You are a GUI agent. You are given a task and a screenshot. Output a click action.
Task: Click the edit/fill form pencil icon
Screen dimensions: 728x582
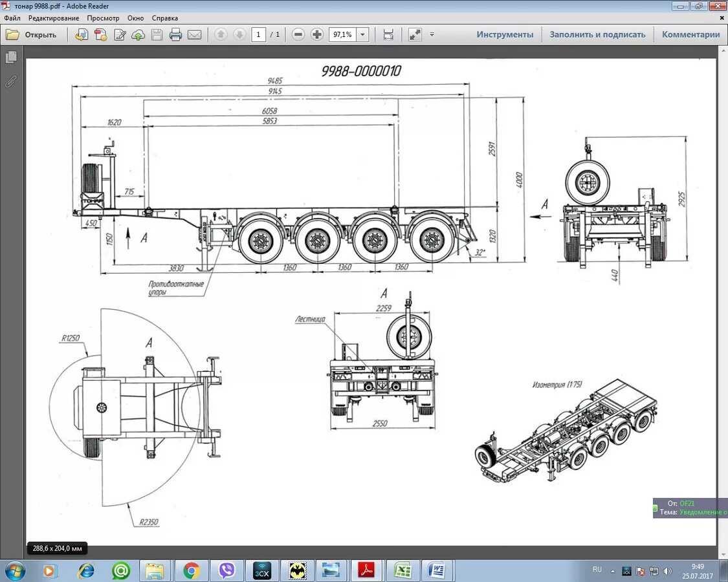[x=120, y=34]
